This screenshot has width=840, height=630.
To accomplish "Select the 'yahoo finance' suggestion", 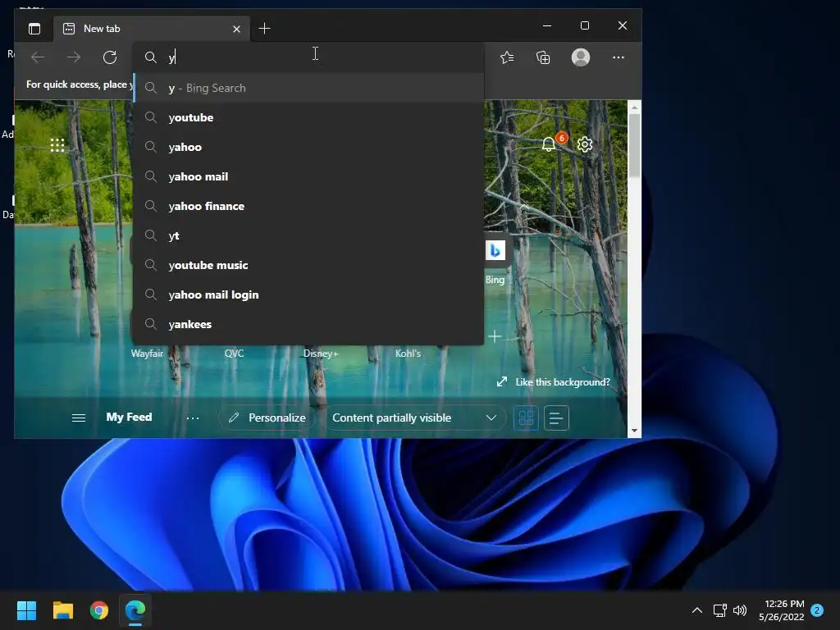I will [308, 206].
